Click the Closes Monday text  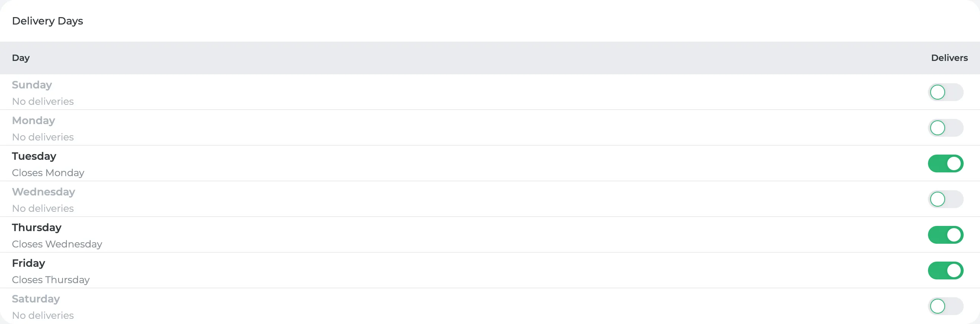(x=48, y=173)
